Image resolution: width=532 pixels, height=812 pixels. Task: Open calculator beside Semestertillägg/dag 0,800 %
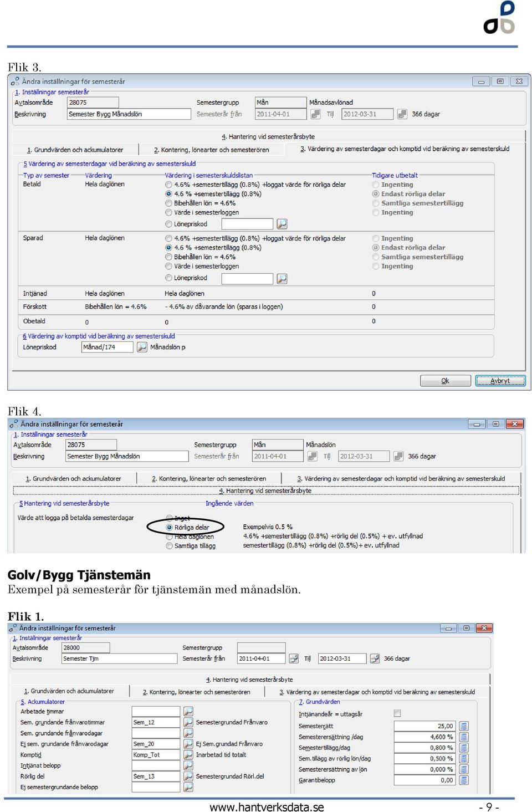coord(464,748)
